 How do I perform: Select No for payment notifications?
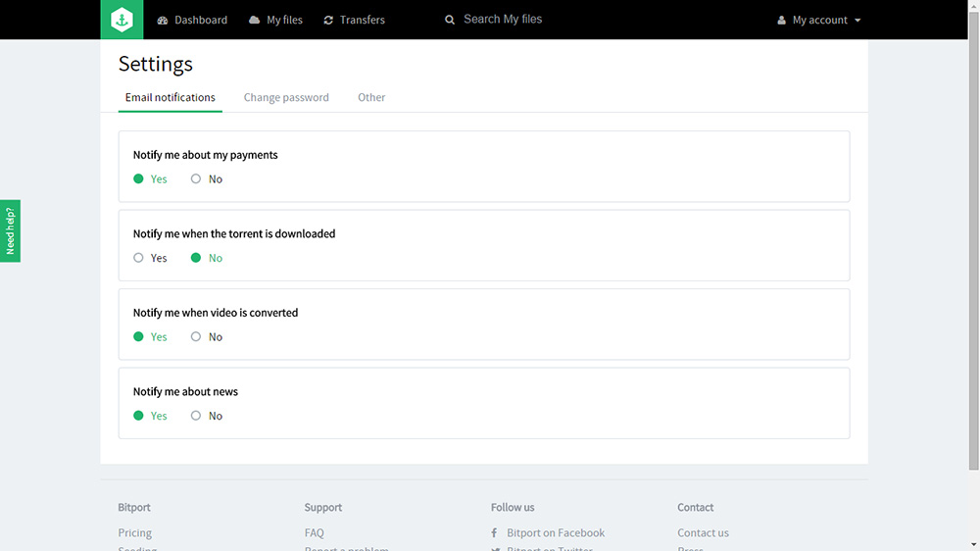point(196,178)
